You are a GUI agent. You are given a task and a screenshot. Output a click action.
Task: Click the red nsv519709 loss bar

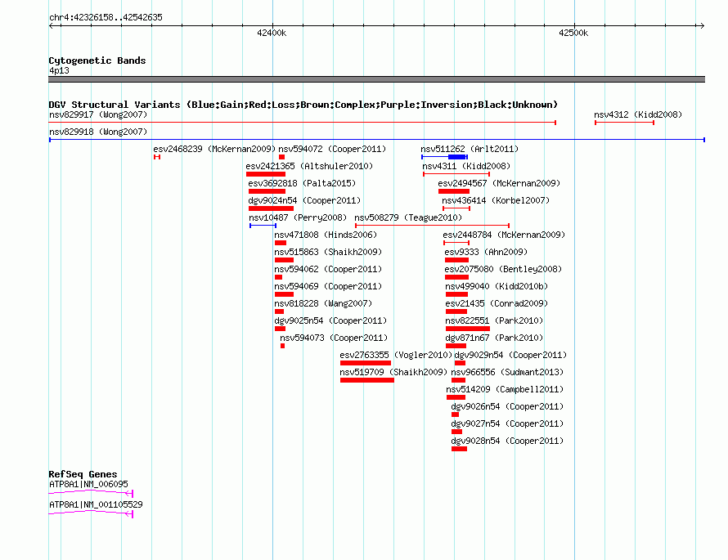click(367, 380)
